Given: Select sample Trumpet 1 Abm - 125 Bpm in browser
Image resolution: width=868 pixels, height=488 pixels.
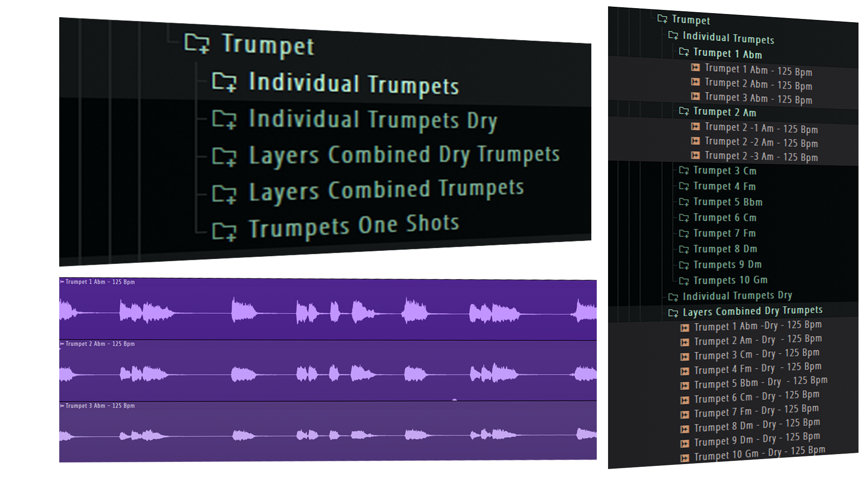Looking at the screenshot, I should [759, 70].
